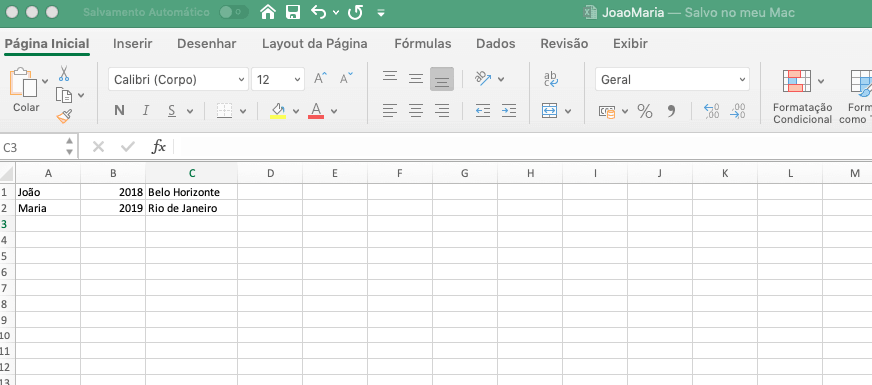Click the Home icon in title bar
872x385 pixels.
tap(268, 12)
